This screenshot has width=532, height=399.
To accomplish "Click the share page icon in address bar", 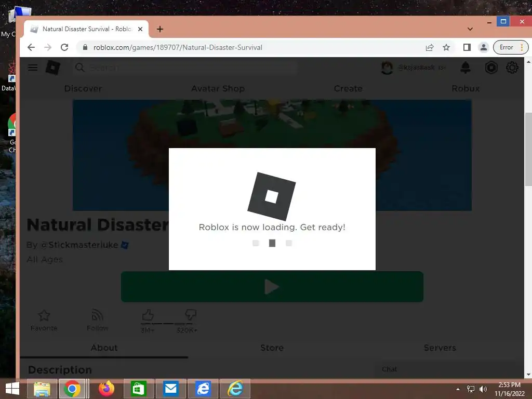I will (x=430, y=47).
